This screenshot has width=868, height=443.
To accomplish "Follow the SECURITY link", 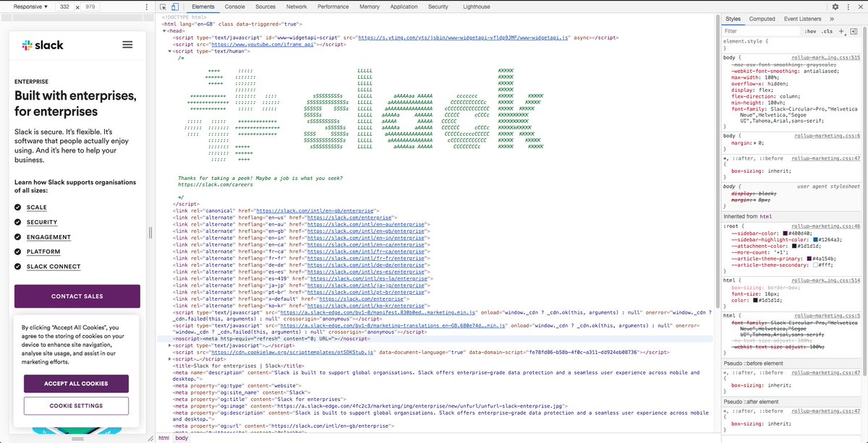I will tap(42, 223).
